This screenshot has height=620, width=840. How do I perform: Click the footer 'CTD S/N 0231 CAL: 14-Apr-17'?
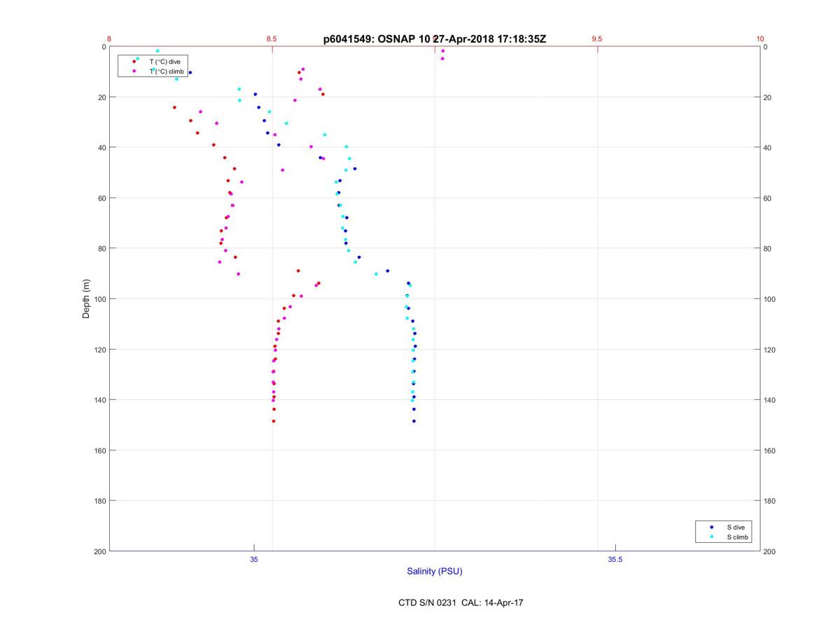(x=461, y=602)
